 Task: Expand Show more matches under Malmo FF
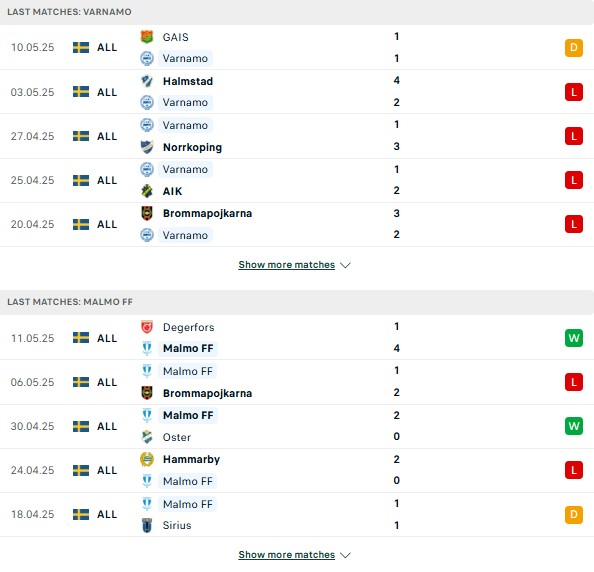[x=286, y=555]
